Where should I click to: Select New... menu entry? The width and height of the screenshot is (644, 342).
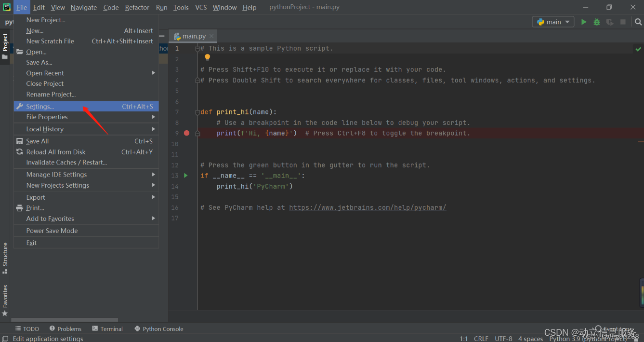86,30
